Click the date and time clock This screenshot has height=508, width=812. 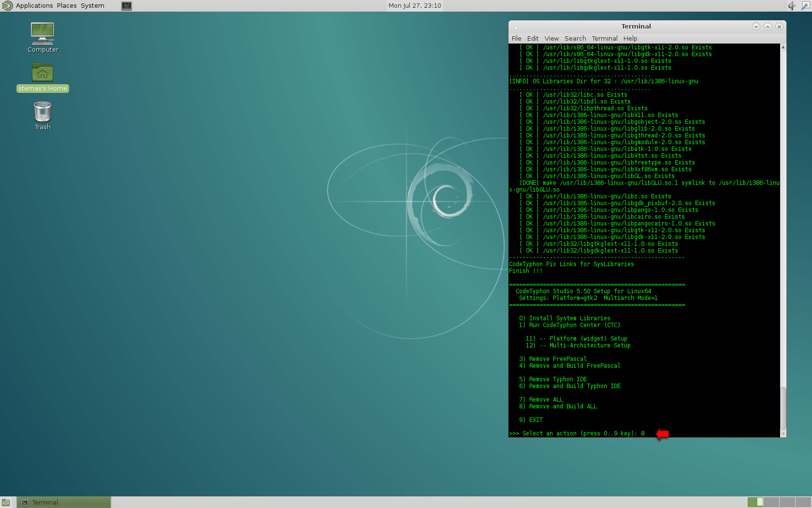[x=415, y=6]
